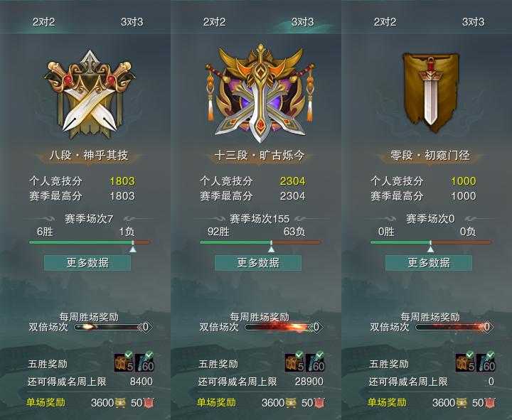Click the treasure chest reward icon in left panel
Viewport: 512px width, 420px height.
point(124,362)
